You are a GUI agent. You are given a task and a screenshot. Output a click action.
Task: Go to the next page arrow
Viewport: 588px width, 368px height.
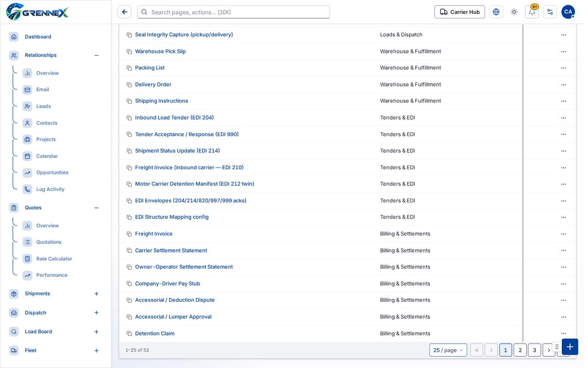pos(548,350)
